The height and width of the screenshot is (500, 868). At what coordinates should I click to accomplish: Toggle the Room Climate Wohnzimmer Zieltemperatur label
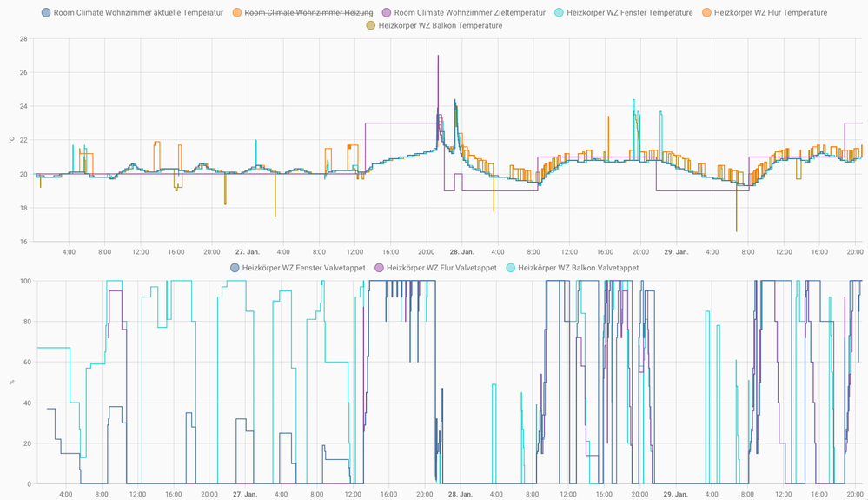point(470,13)
